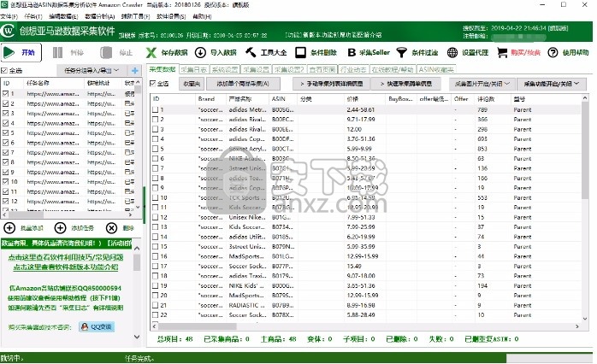Click the down arrow in the info panel scrollbar
Viewport: 597px width, 364px height.
[137, 337]
